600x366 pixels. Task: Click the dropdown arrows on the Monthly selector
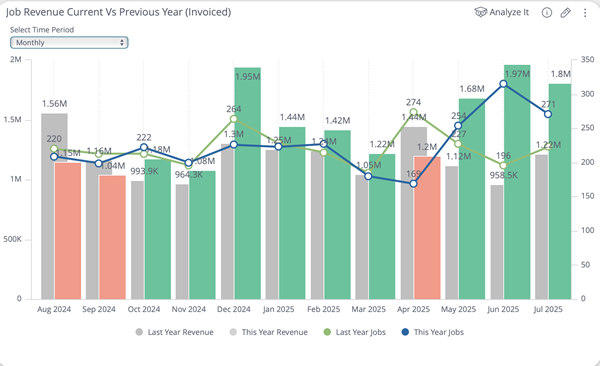pyautogui.click(x=122, y=42)
